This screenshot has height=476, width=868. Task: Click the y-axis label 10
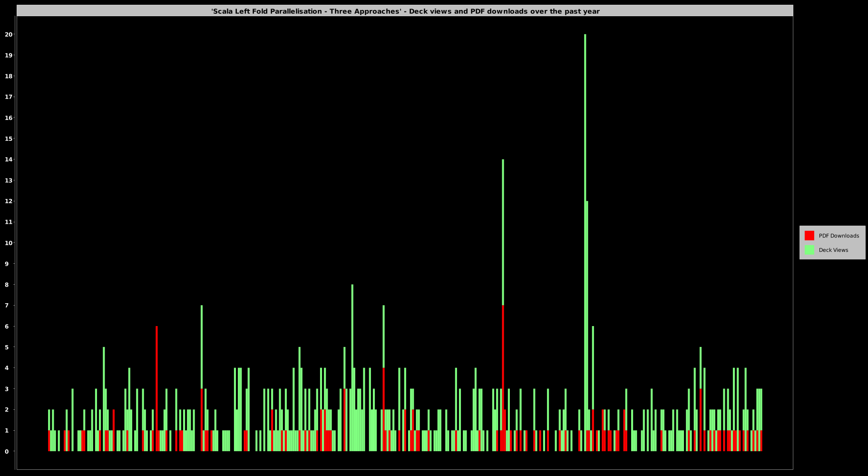pos(8,243)
